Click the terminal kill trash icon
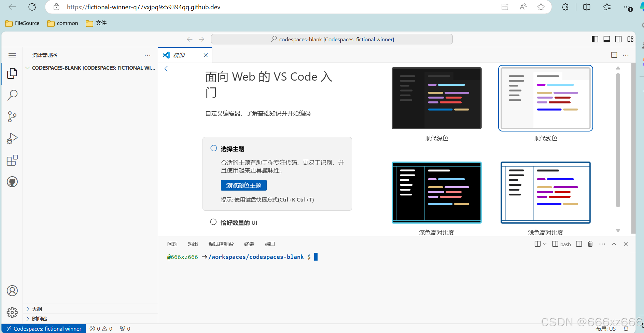Image resolution: width=644 pixels, height=333 pixels. click(x=590, y=244)
